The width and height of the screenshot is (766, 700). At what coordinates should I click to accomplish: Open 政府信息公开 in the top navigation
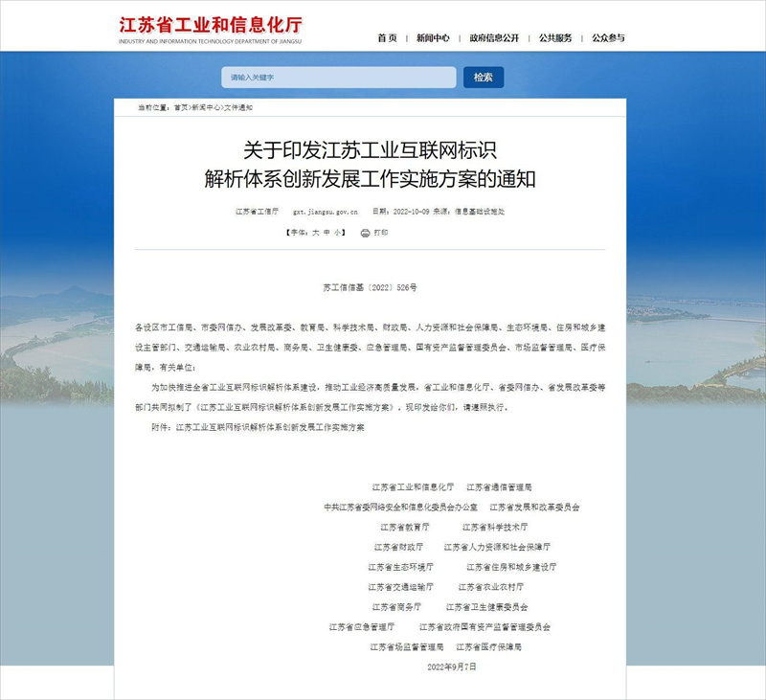[x=494, y=38]
